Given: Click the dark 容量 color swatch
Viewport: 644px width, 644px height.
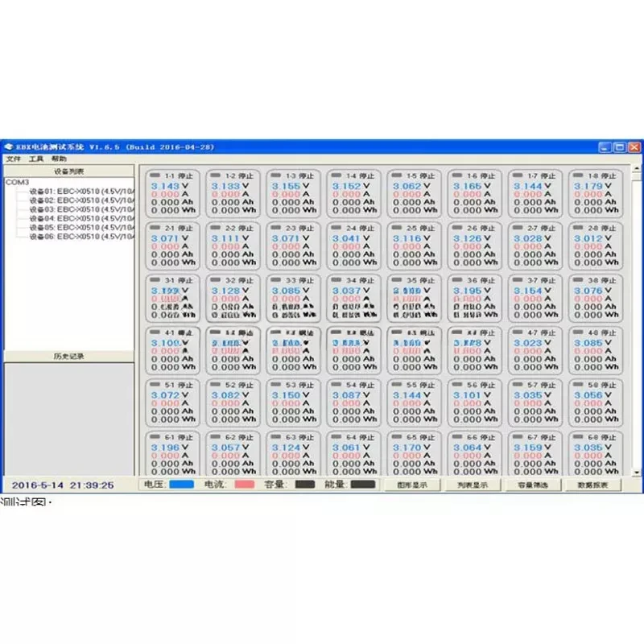Looking at the screenshot, I should (x=305, y=485).
